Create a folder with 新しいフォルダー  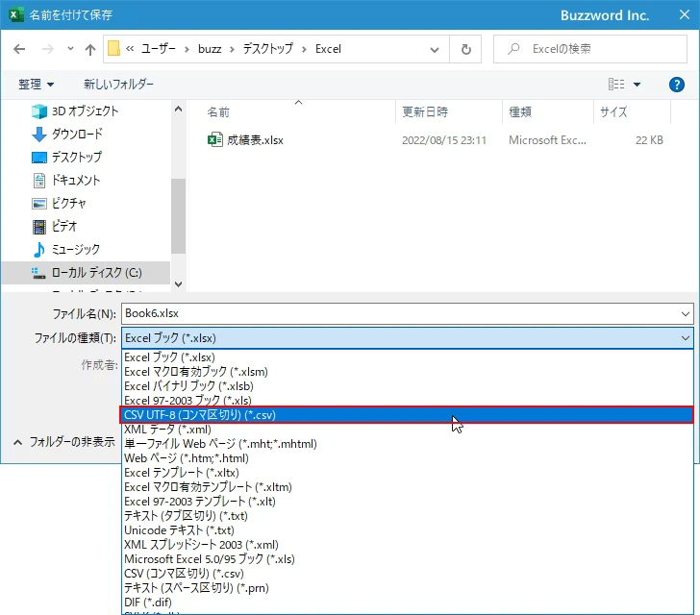click(118, 85)
